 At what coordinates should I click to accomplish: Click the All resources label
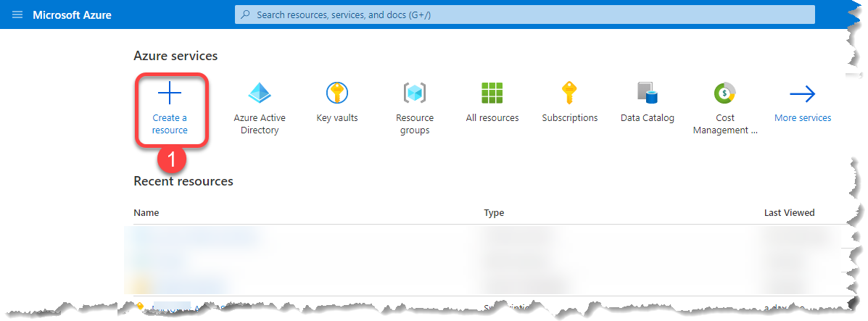coord(492,118)
